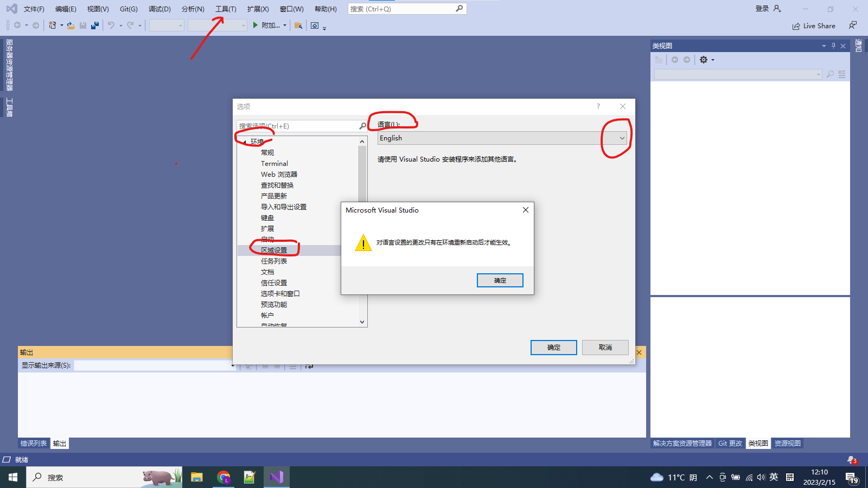This screenshot has width=868, height=488.
Task: Click Class View settings gear icon
Action: click(704, 60)
